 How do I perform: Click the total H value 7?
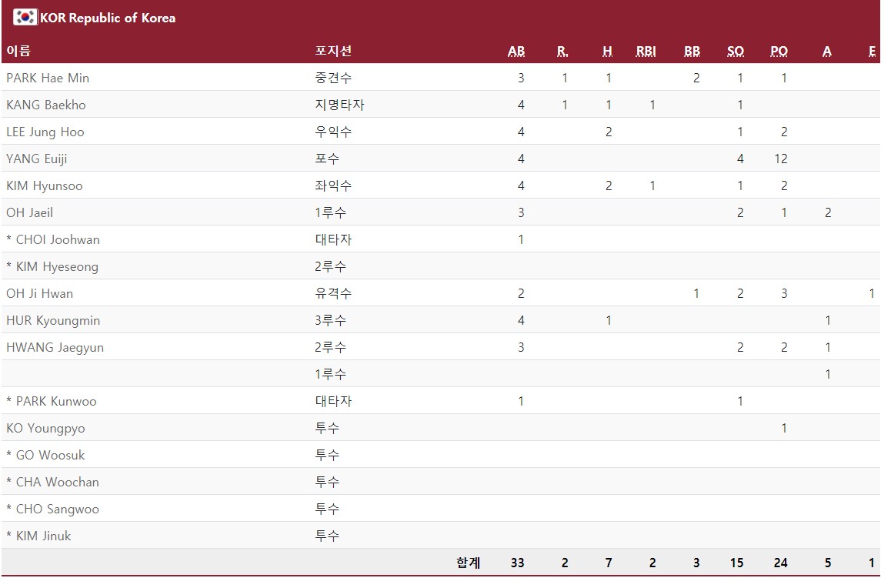[609, 563]
